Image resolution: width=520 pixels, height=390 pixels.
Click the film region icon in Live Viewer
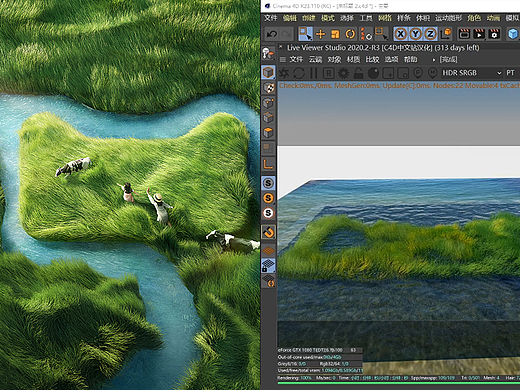click(x=403, y=73)
